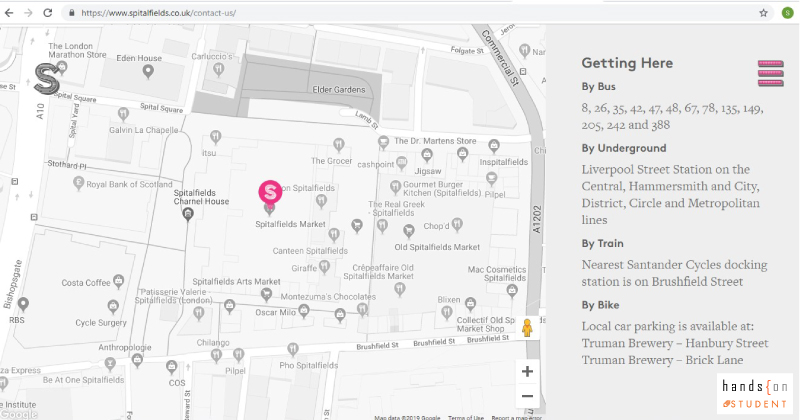
Task: Go back to the previous page
Action: pyautogui.click(x=9, y=13)
